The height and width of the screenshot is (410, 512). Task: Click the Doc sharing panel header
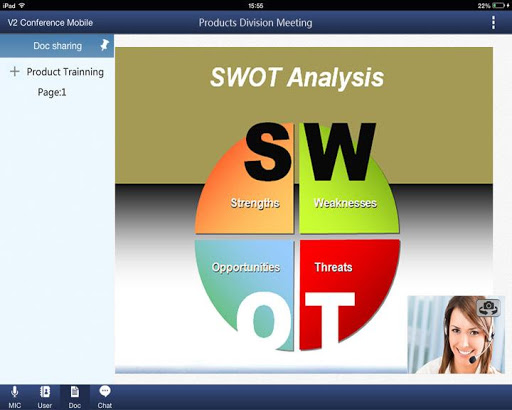click(x=57, y=46)
